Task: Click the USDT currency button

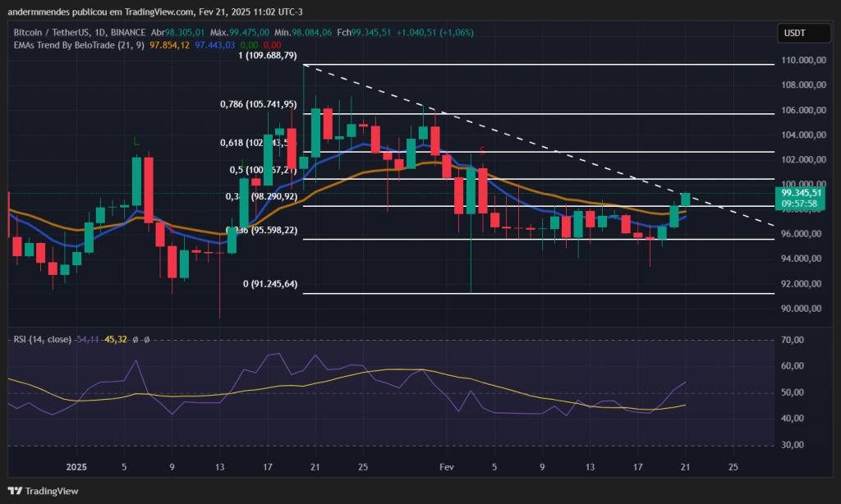Action: coord(803,33)
